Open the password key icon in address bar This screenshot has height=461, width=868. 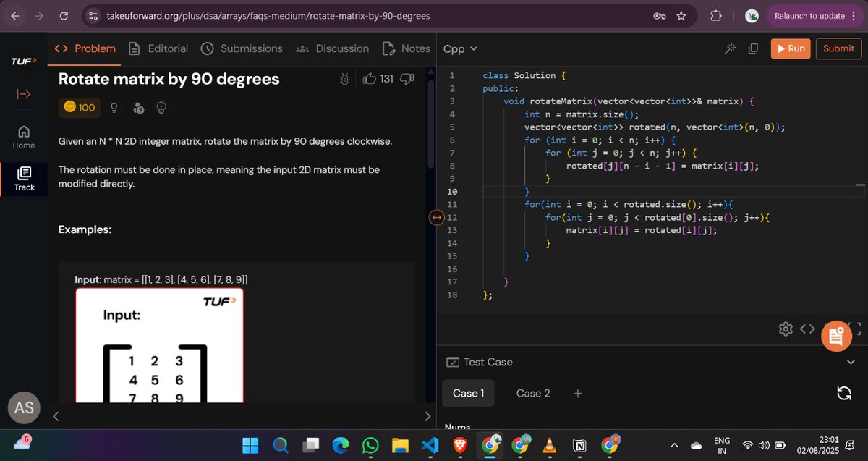[x=659, y=16]
